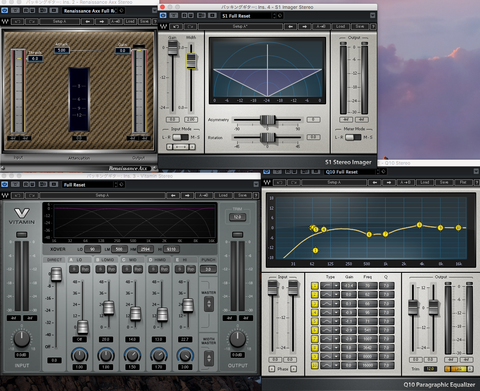Open Setup A menu in Q10 toolbar
The image size is (480, 391).
334,182
